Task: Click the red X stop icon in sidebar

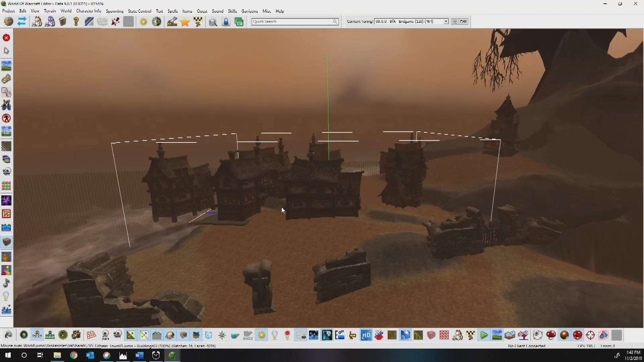Action: click(x=6, y=38)
